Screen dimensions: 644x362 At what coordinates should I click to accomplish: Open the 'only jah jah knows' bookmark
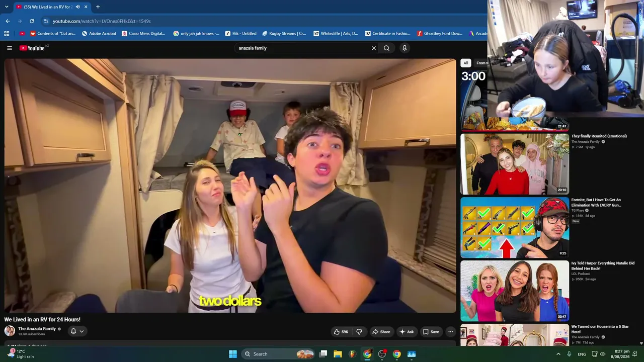(196, 34)
